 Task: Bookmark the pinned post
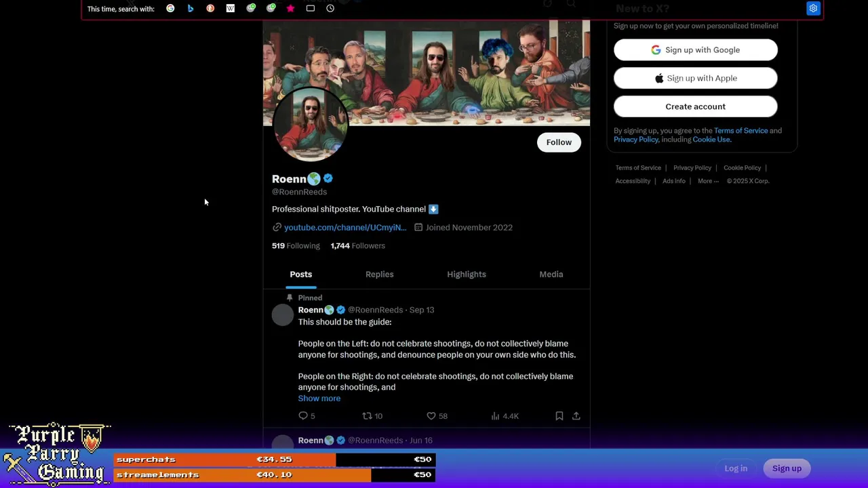click(559, 416)
